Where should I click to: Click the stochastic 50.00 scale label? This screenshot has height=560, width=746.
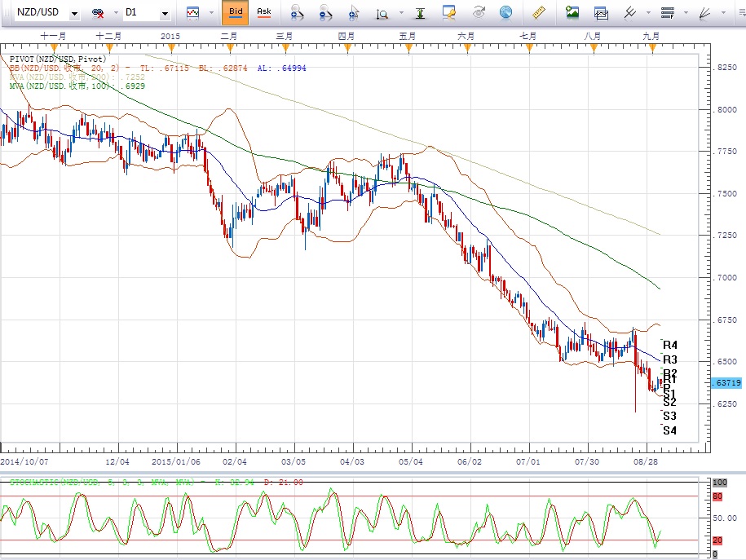[x=726, y=518]
